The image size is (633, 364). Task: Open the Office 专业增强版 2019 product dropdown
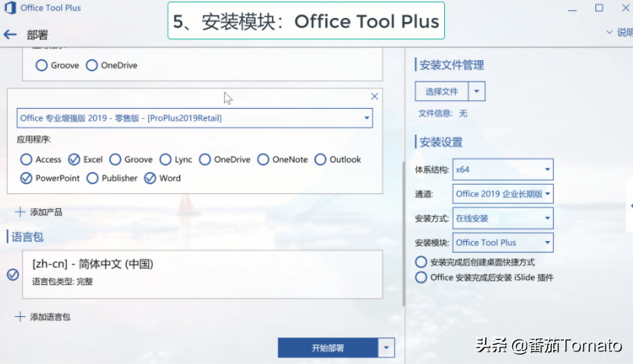click(194, 118)
